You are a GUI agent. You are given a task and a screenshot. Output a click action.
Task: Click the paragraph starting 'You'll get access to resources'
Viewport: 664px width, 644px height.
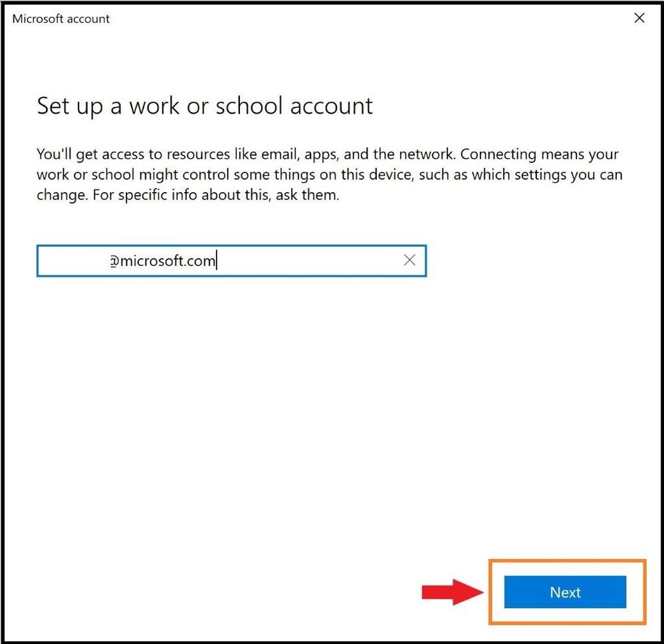(x=329, y=174)
